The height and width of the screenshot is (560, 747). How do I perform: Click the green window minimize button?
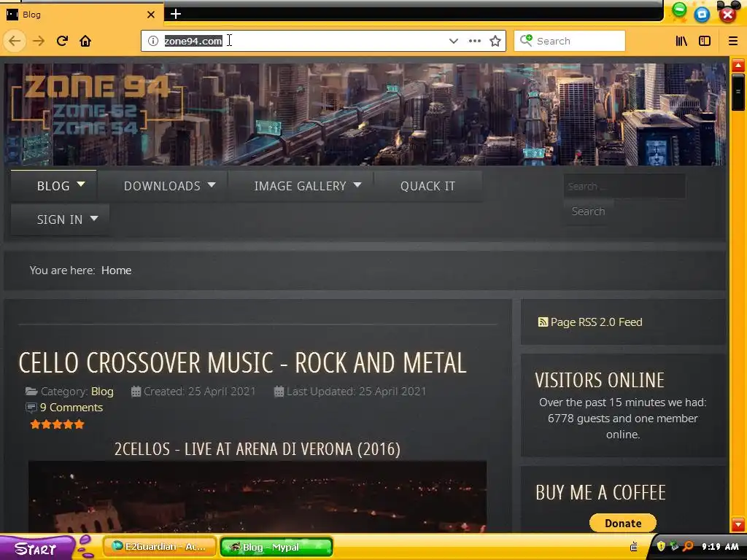click(679, 10)
